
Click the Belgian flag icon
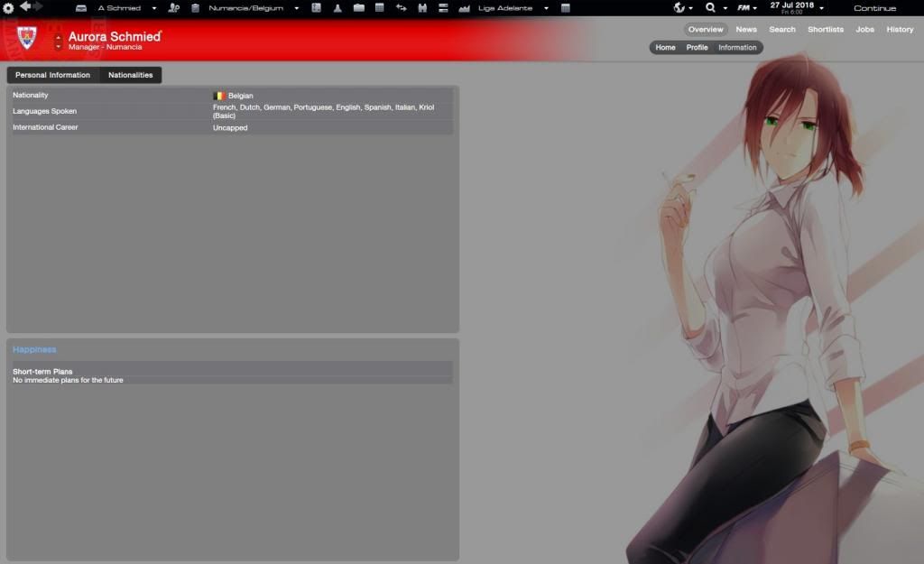(x=218, y=96)
